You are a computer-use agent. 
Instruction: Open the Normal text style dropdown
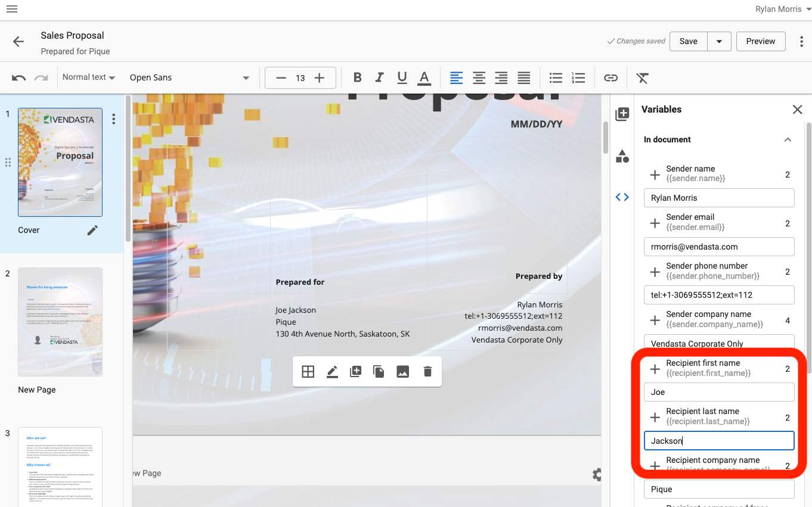coord(89,77)
